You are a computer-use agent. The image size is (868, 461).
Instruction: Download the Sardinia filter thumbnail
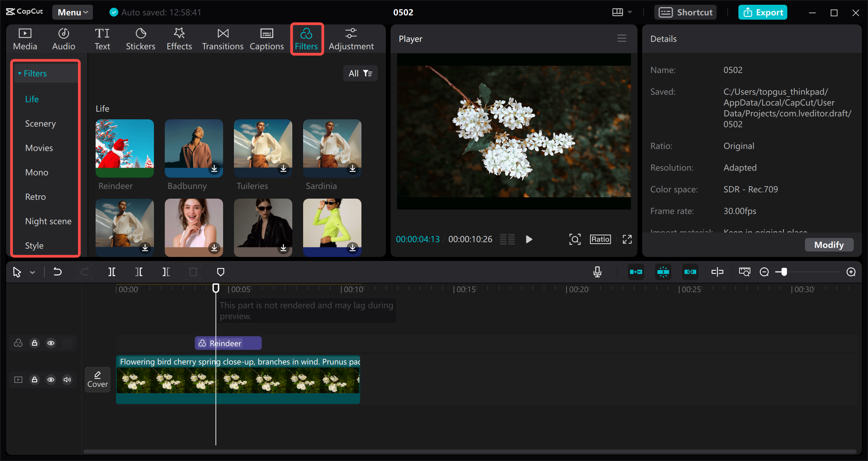coord(353,169)
